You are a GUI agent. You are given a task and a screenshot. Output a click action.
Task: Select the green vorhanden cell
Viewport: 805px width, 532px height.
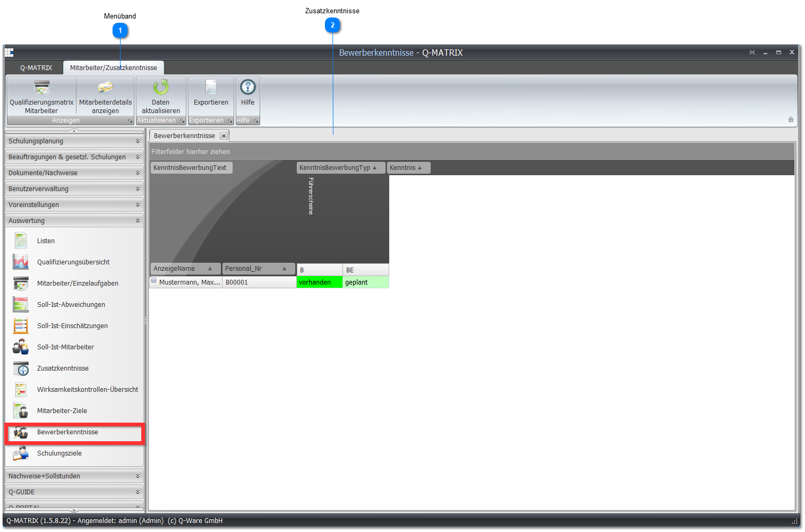pos(320,282)
